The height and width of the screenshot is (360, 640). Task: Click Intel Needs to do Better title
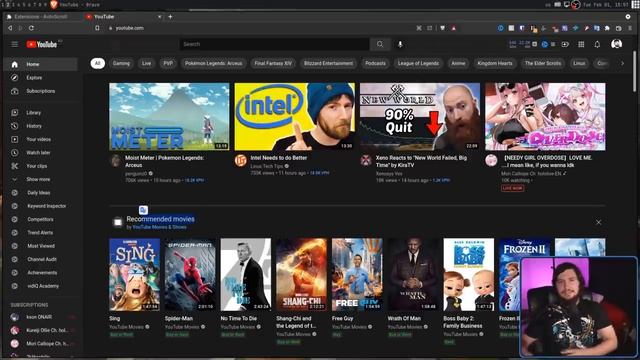[x=279, y=158]
